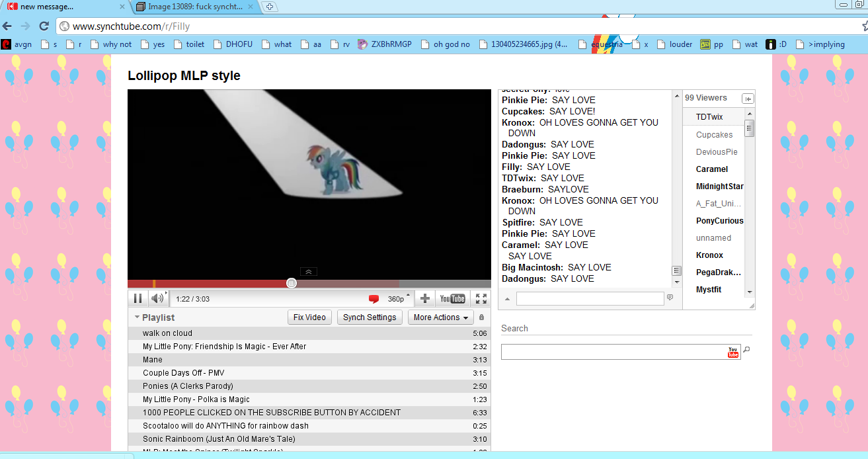The width and height of the screenshot is (868, 459).
Task: Click the browser back arrow
Action: 8,26
